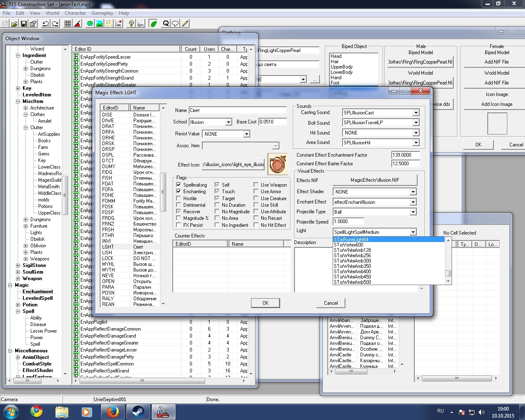The height and width of the screenshot is (420, 525).
Task: Run the Havok simulation HK icon
Action: [x=119, y=24]
